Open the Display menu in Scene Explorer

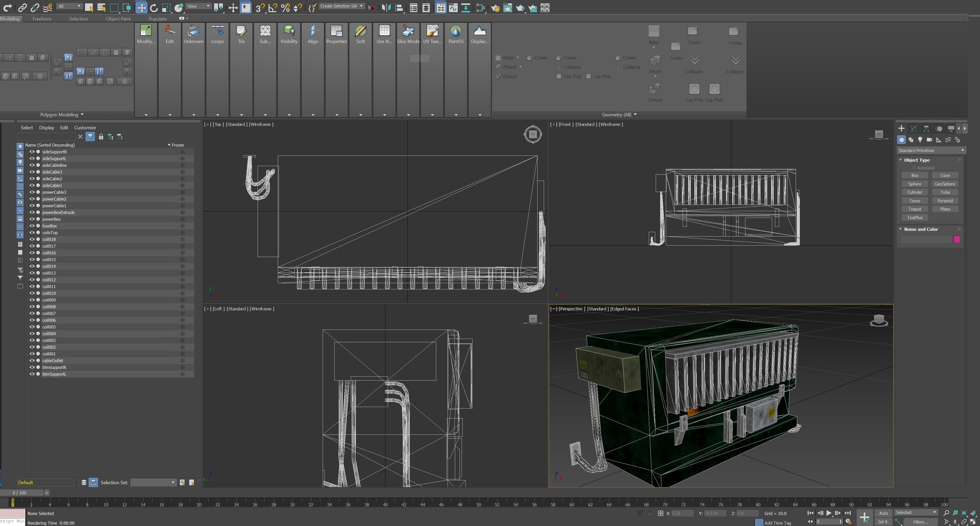pos(46,128)
